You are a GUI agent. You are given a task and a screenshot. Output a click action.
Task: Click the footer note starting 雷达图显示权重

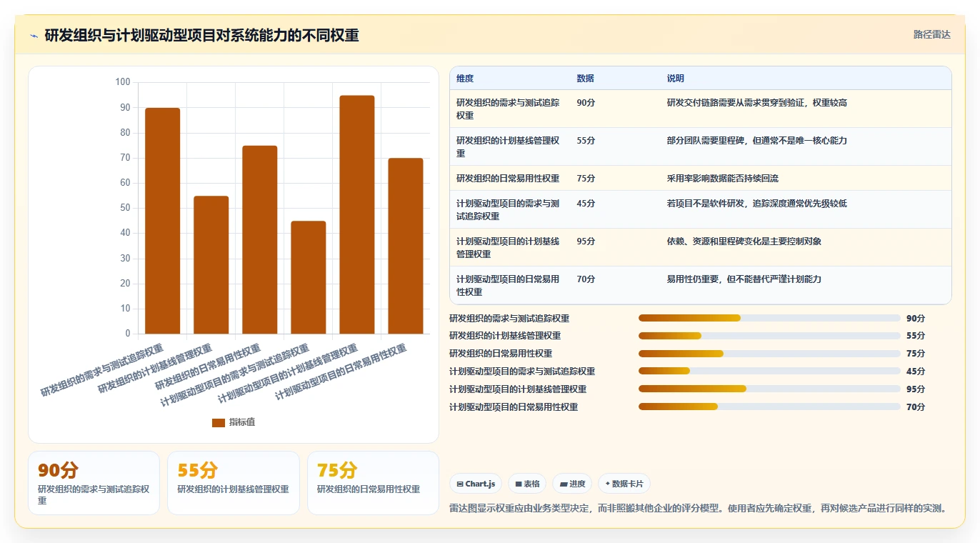[x=699, y=509]
